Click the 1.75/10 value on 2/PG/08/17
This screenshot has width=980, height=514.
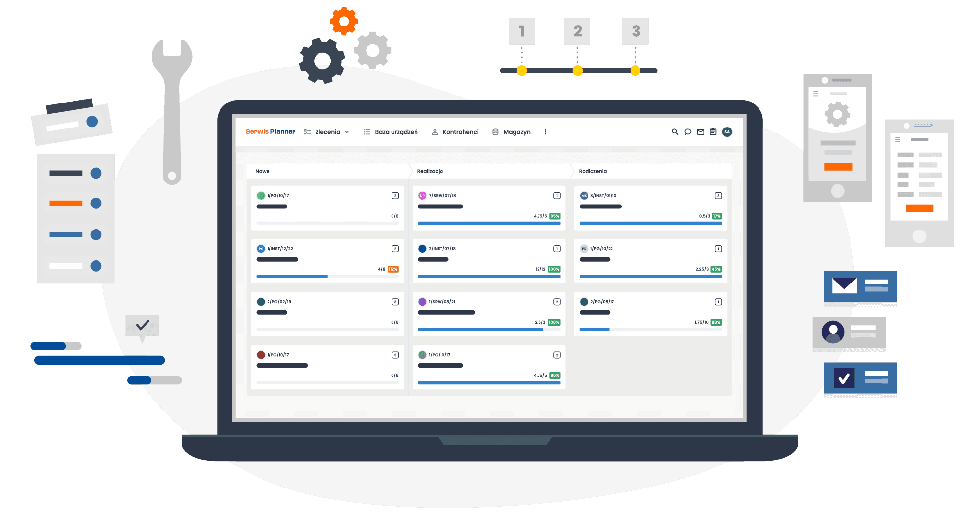pos(701,322)
